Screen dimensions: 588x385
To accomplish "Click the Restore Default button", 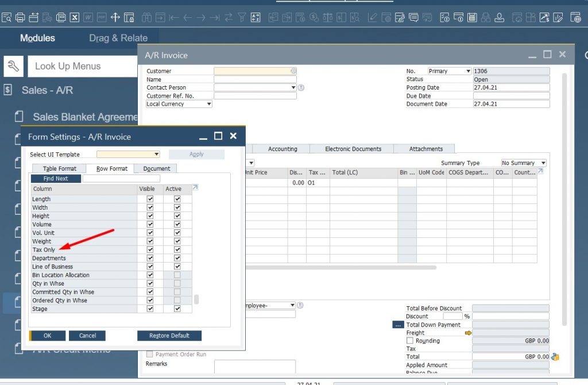I will [169, 336].
